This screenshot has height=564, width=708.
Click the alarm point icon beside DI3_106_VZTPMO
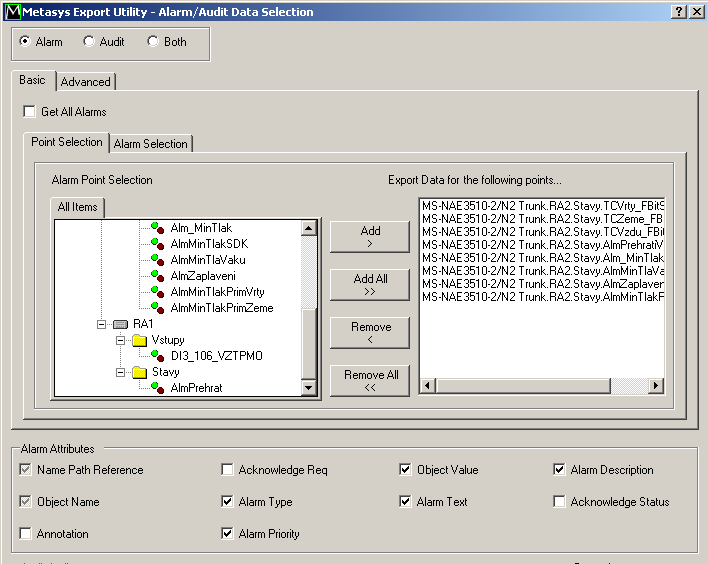tap(158, 356)
